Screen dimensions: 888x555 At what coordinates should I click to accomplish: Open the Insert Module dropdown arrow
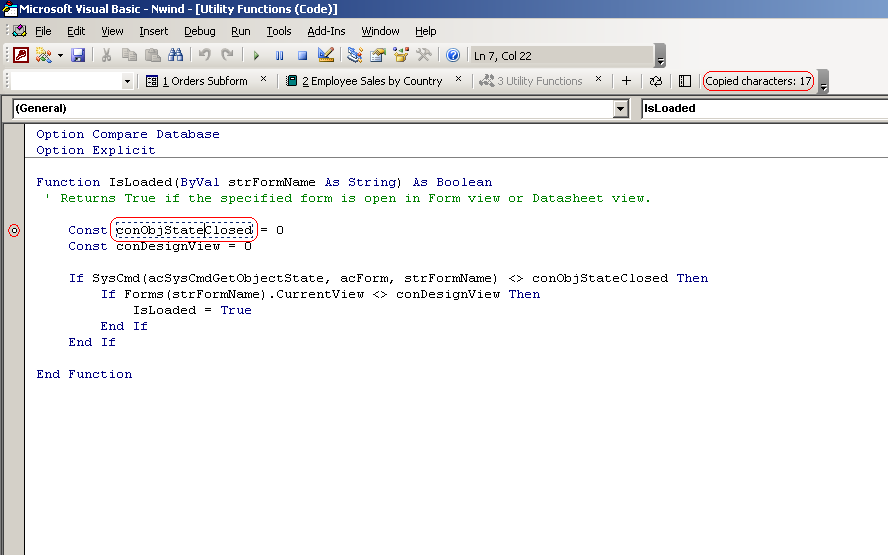click(x=60, y=55)
